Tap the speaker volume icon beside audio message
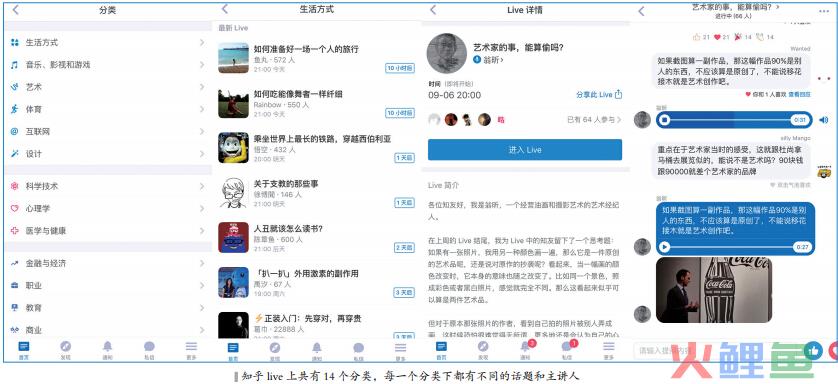838x384 pixels. click(x=824, y=120)
